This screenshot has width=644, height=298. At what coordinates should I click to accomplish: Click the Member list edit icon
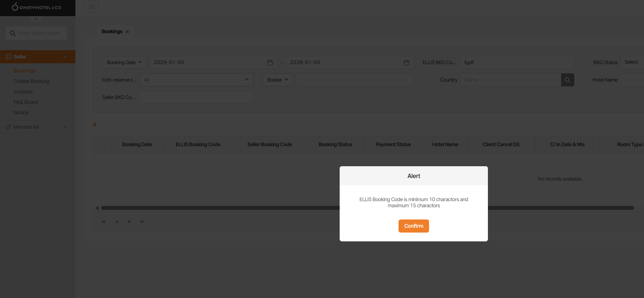click(x=8, y=127)
